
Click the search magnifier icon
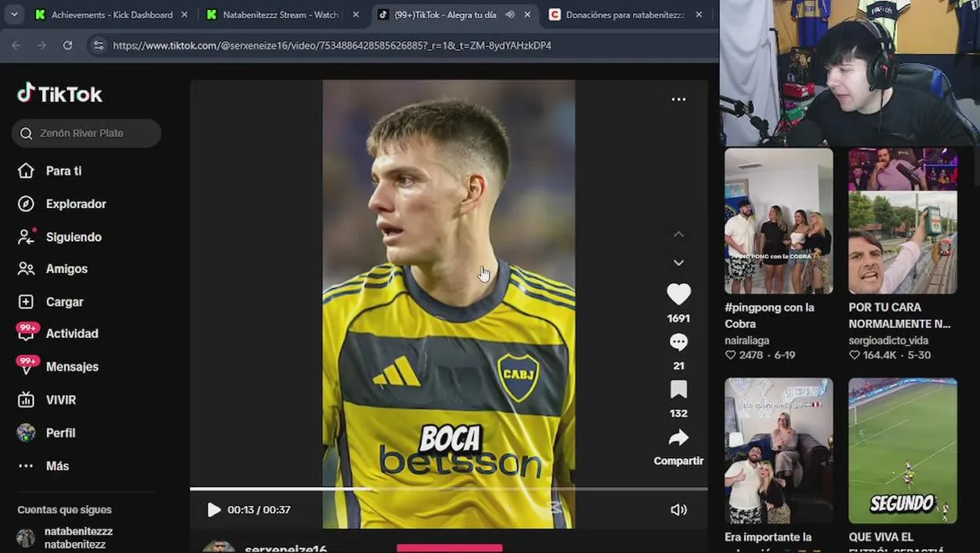pyautogui.click(x=26, y=133)
